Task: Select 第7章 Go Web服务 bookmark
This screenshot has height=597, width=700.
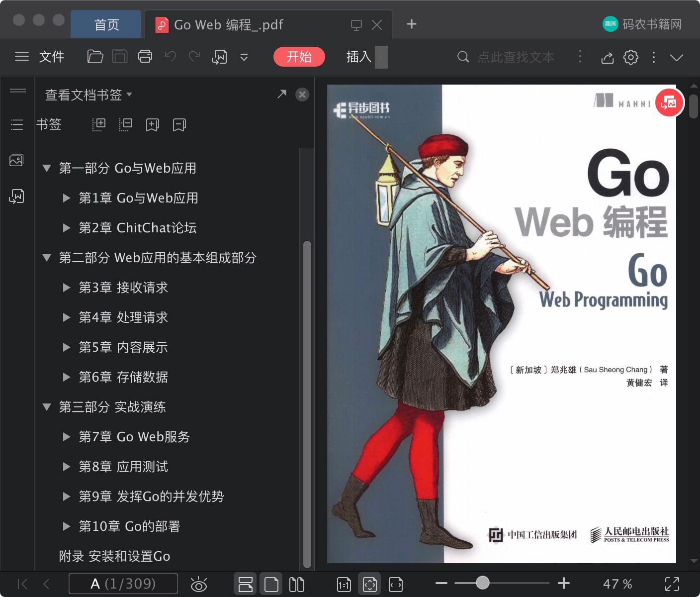Action: 134,437
